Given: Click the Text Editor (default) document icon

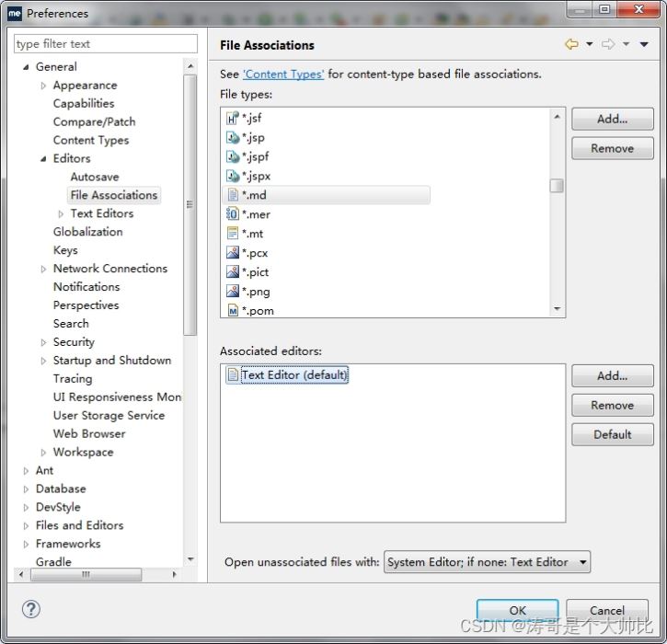Looking at the screenshot, I should 233,374.
